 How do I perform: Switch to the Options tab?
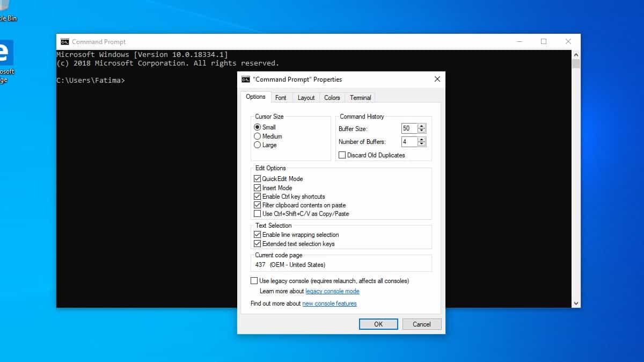pos(256,97)
